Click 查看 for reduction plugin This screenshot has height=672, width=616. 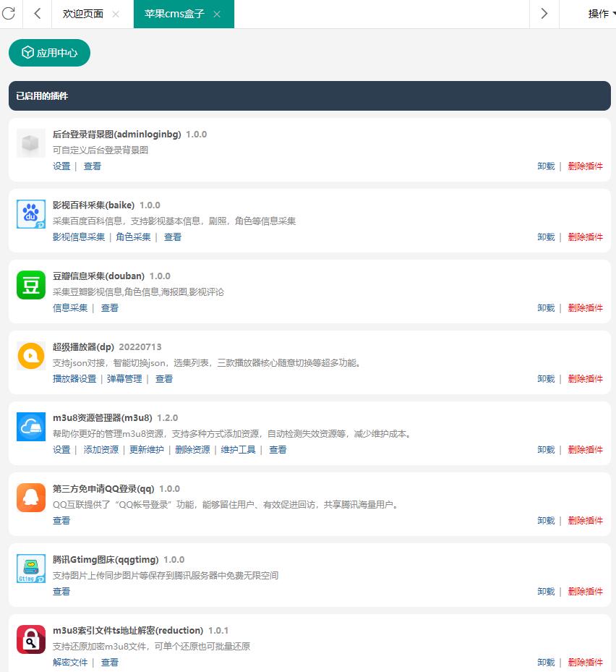click(110, 663)
